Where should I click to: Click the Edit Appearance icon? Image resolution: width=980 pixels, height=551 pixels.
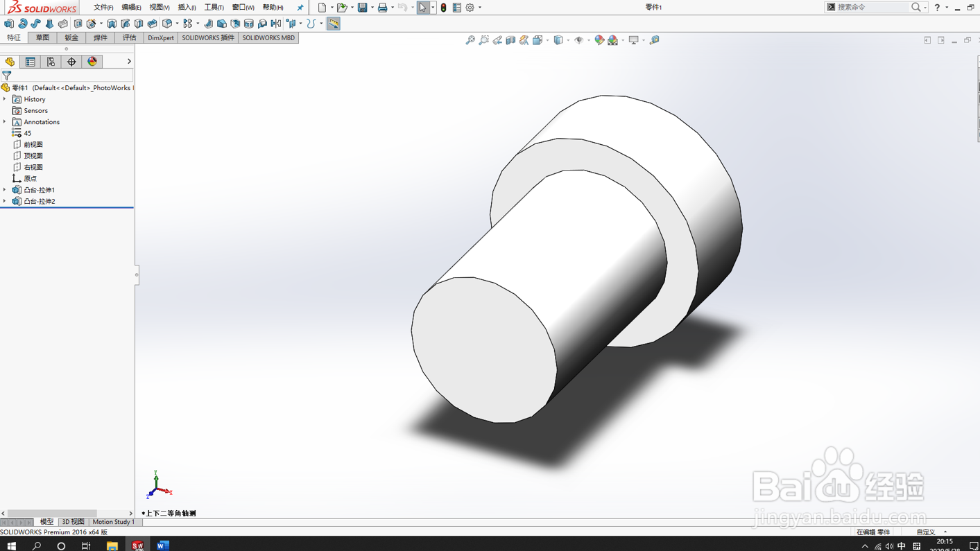pos(599,40)
